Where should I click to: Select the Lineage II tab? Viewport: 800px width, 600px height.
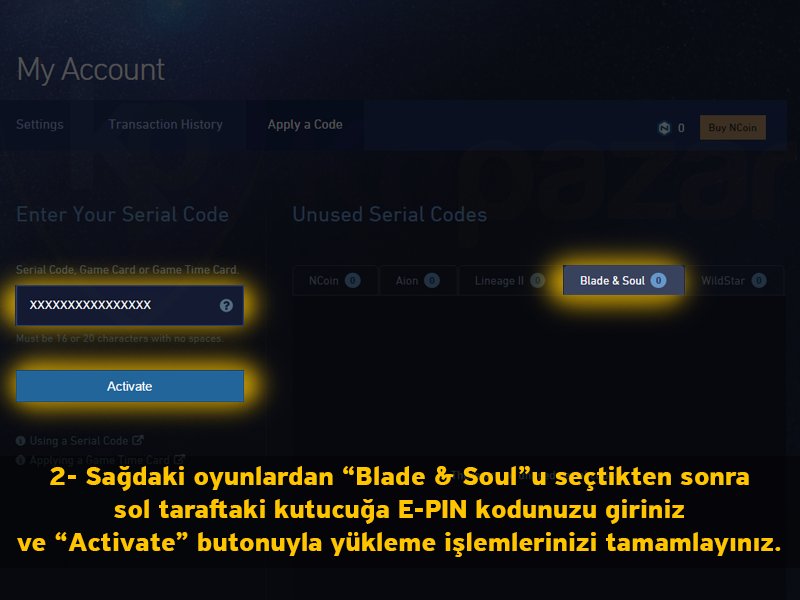tap(510, 280)
